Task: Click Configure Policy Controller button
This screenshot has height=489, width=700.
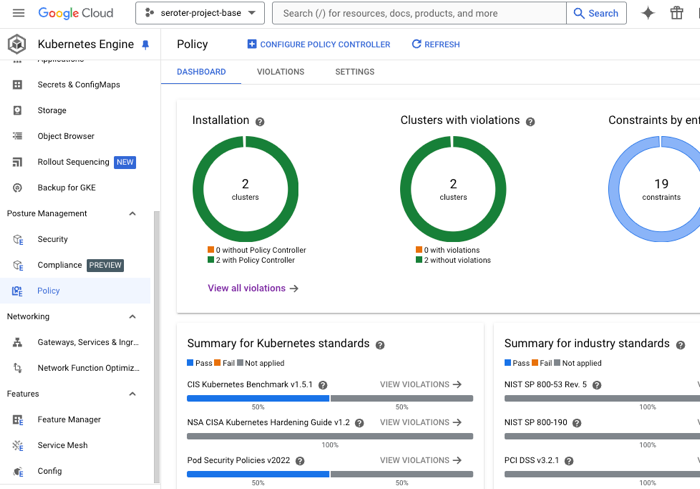Action: point(318,45)
